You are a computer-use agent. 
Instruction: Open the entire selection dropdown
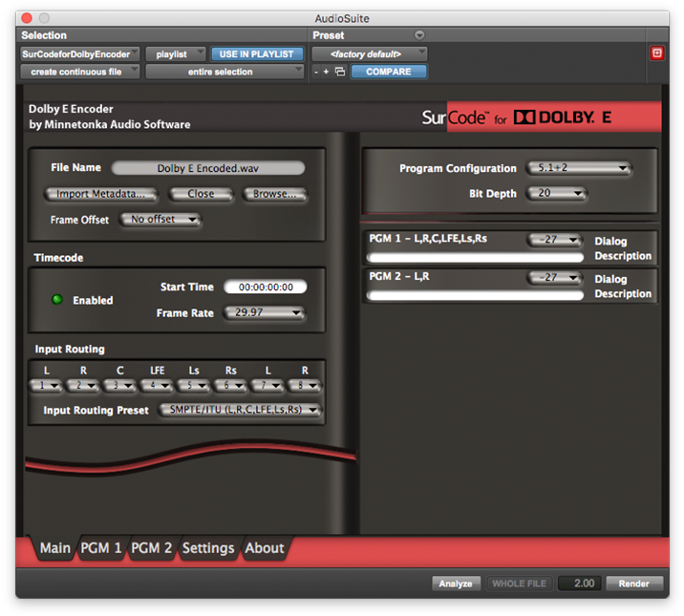click(224, 72)
